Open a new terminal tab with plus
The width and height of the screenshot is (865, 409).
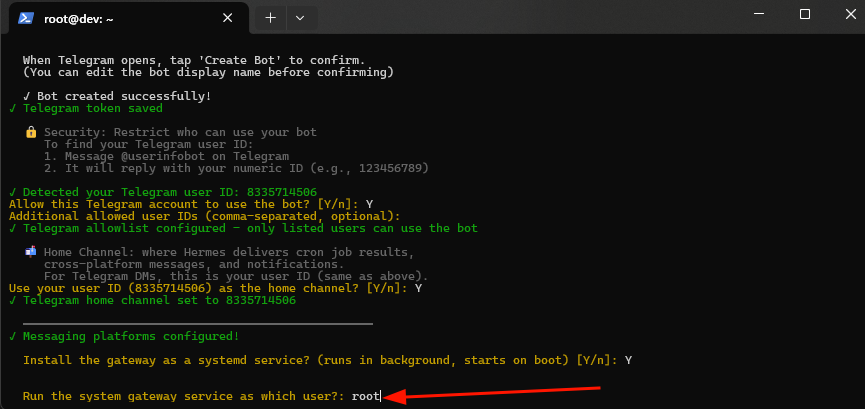(x=270, y=18)
